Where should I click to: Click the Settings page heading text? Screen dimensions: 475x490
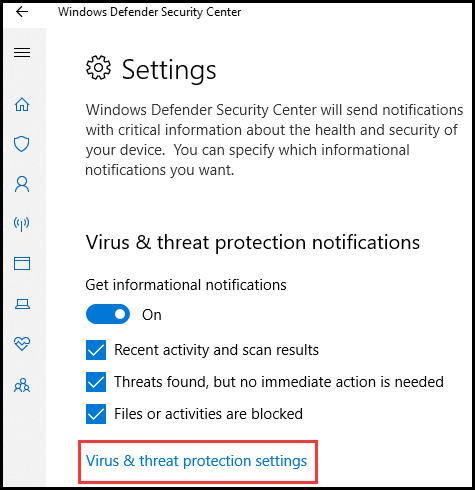[x=169, y=70]
